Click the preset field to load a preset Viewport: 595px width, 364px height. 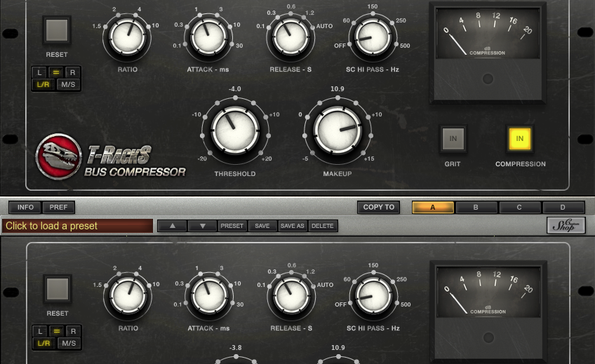77,226
